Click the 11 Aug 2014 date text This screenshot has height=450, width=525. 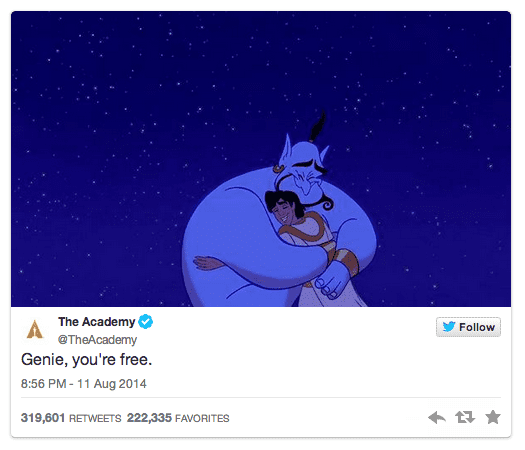(112, 384)
